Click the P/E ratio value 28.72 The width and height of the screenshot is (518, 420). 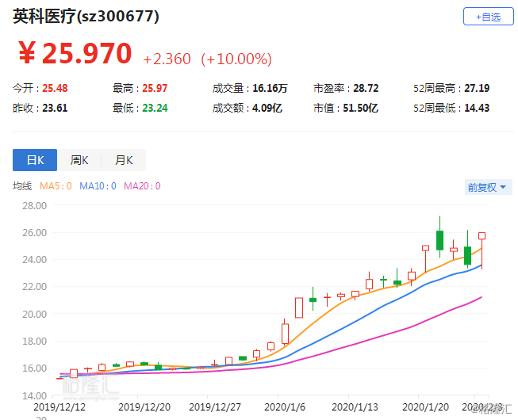click(x=366, y=88)
